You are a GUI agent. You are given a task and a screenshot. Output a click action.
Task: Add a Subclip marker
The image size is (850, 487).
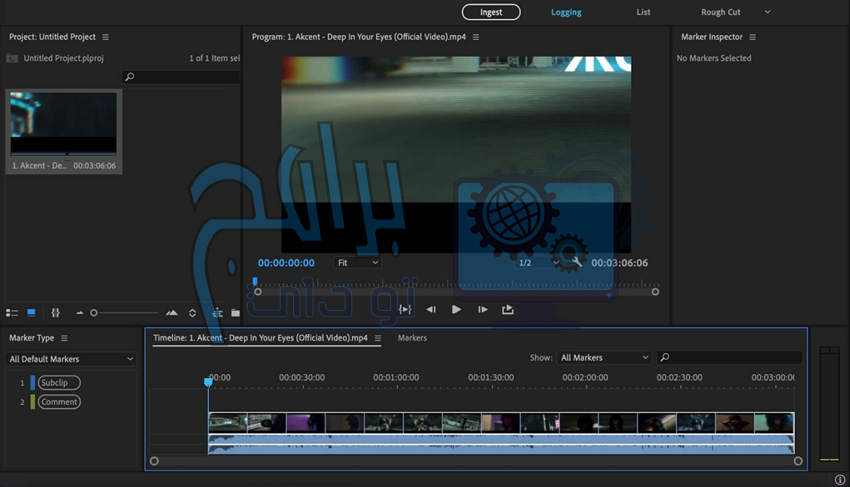point(59,383)
